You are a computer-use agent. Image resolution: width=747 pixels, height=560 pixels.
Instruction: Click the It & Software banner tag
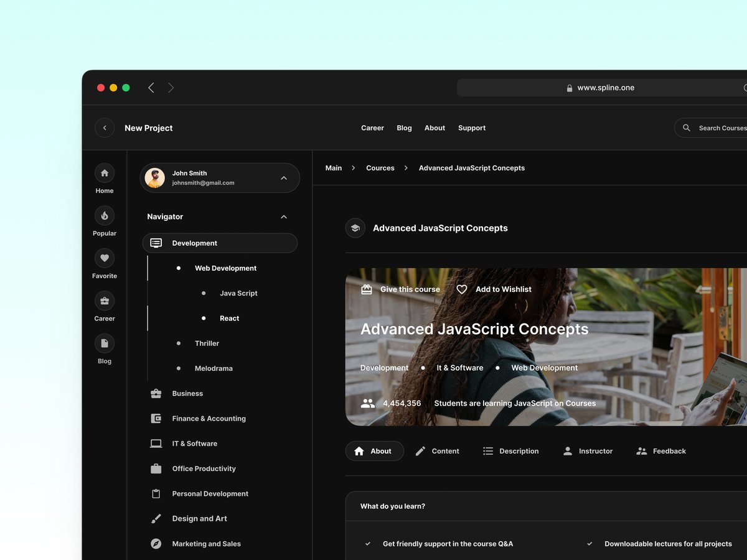point(460,368)
